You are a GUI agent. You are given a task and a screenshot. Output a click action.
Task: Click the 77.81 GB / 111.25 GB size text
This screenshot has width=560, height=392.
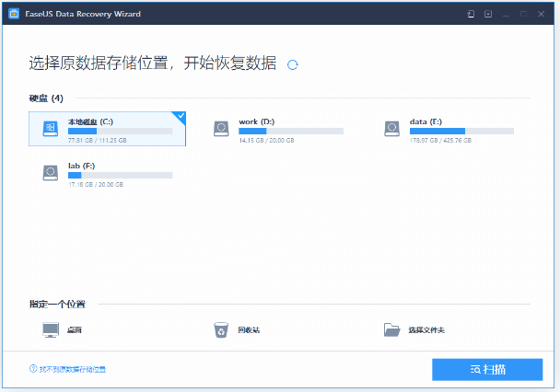point(98,140)
